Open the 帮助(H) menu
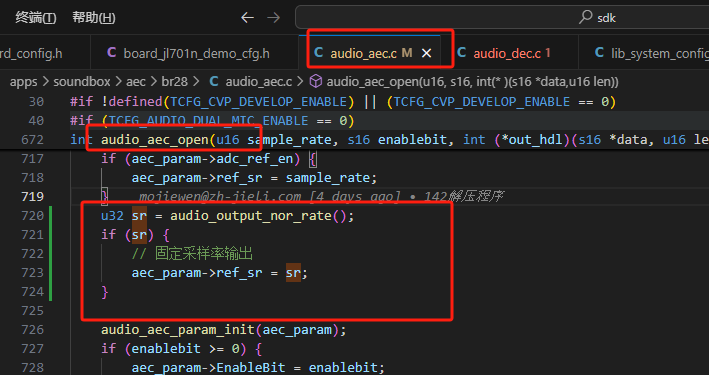Screen dimensions: 709x375 pos(94,18)
